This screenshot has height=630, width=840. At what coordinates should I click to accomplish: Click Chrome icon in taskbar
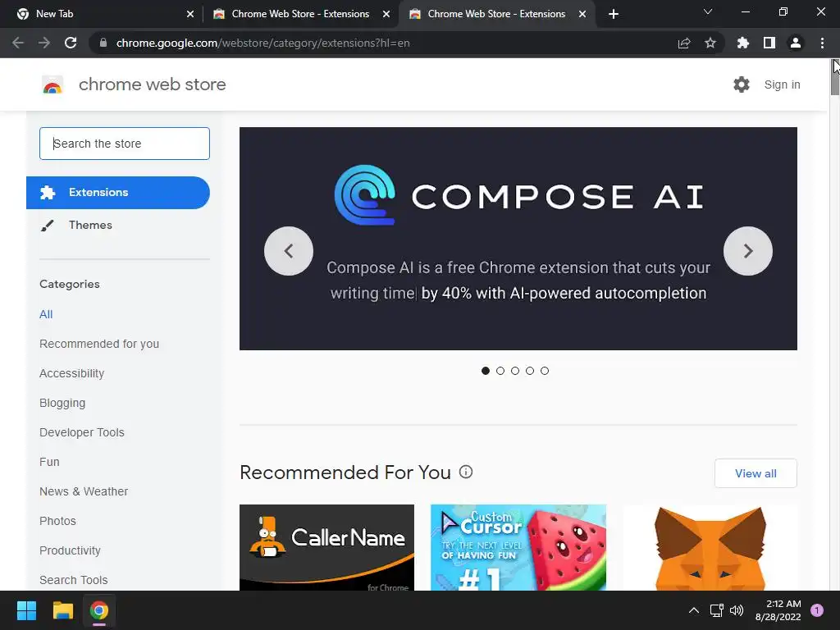[99, 610]
